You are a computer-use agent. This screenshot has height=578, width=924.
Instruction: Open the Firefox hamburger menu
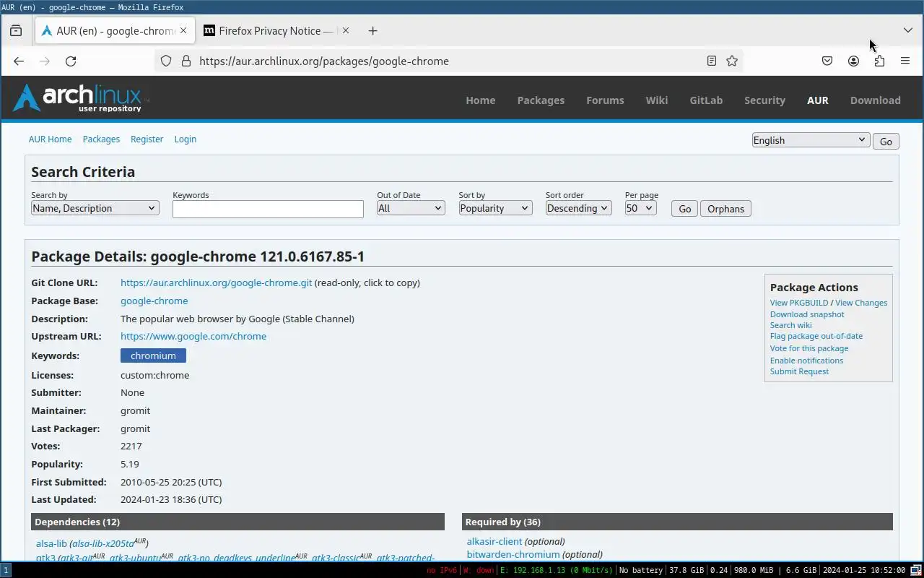pyautogui.click(x=905, y=61)
